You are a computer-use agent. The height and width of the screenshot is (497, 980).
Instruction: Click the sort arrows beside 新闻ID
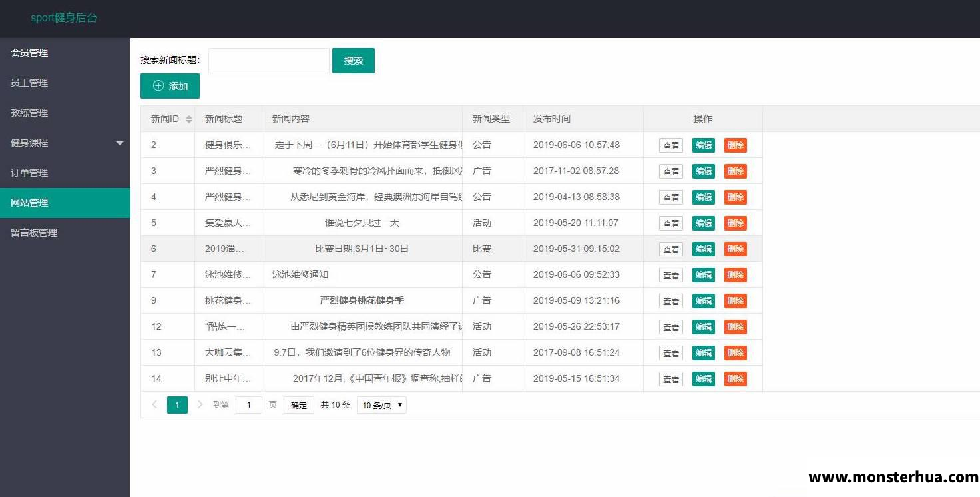(189, 119)
